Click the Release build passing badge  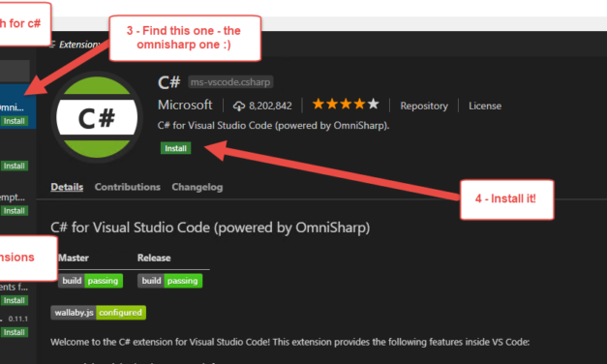[169, 281]
